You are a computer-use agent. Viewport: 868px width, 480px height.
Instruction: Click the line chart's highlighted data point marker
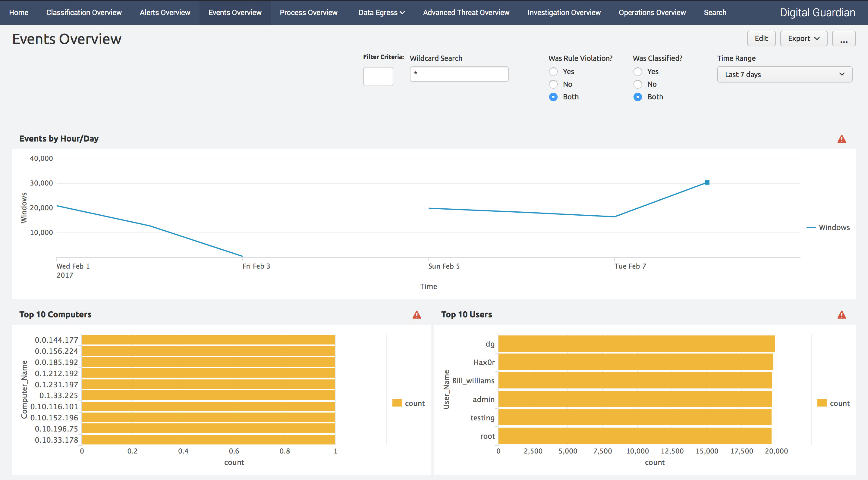(707, 182)
